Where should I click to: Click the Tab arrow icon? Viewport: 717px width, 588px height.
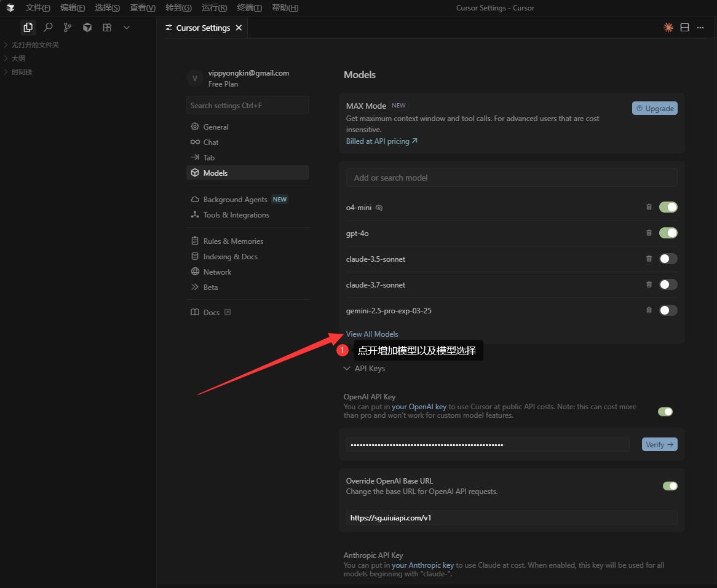pyautogui.click(x=195, y=157)
